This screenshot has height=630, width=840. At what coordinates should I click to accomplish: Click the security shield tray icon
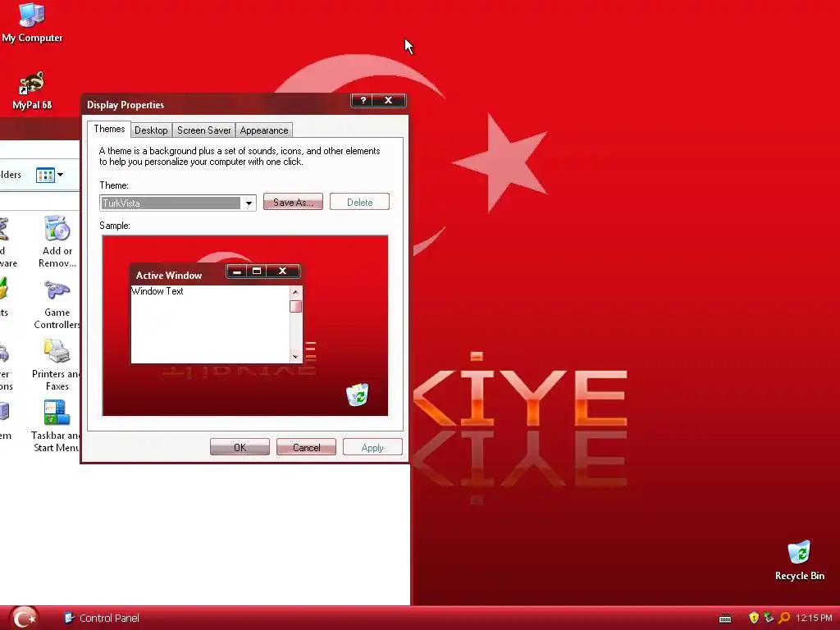(754, 618)
